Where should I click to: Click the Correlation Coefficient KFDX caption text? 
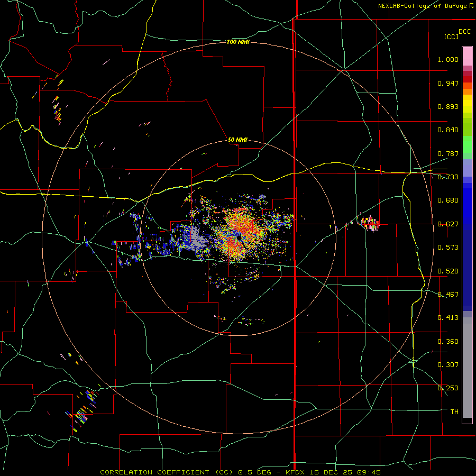point(240,472)
